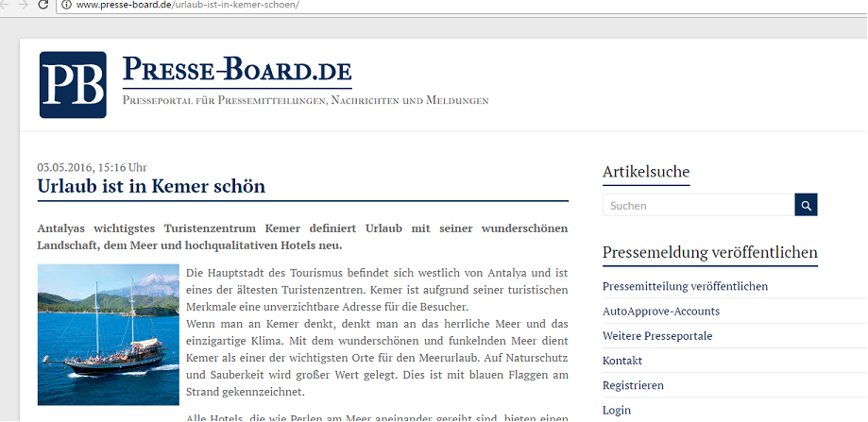868x422 pixels.
Task: Click the Login link in sidebar
Action: (617, 411)
